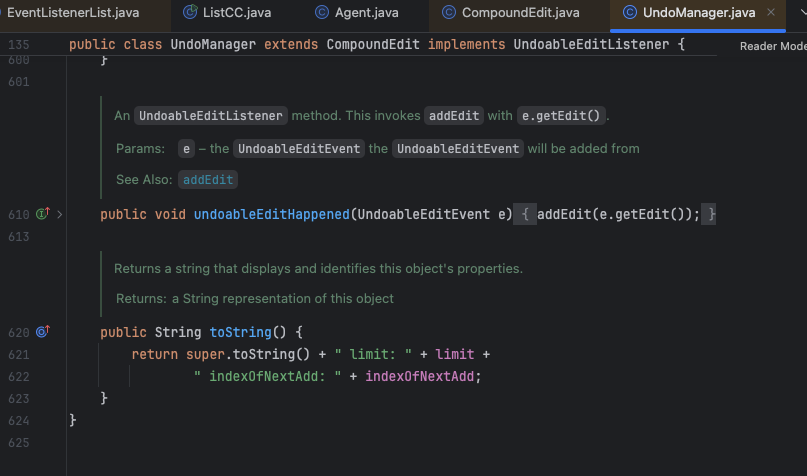This screenshot has height=476, width=807.
Task: Switch to the EventListenerList.java tab
Action: click(72, 13)
